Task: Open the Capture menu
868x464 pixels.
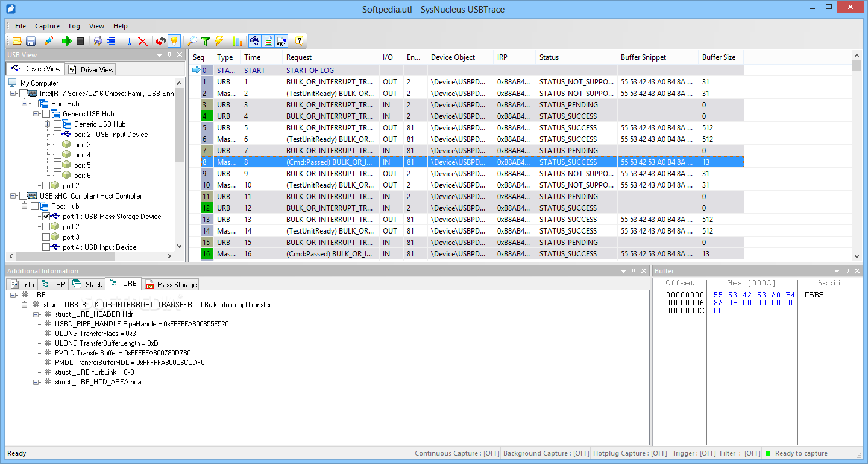Action: pyautogui.click(x=47, y=26)
